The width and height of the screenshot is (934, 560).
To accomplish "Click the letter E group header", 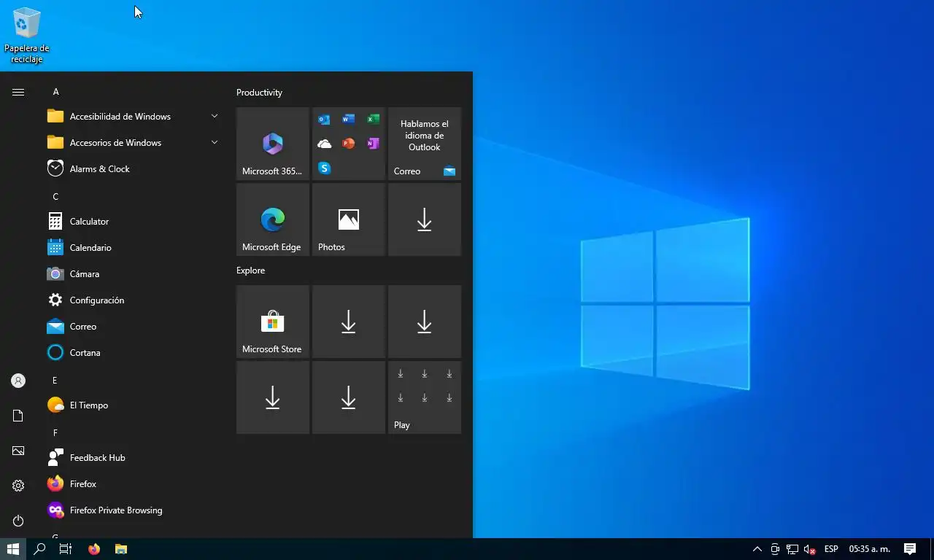I will 55,381.
